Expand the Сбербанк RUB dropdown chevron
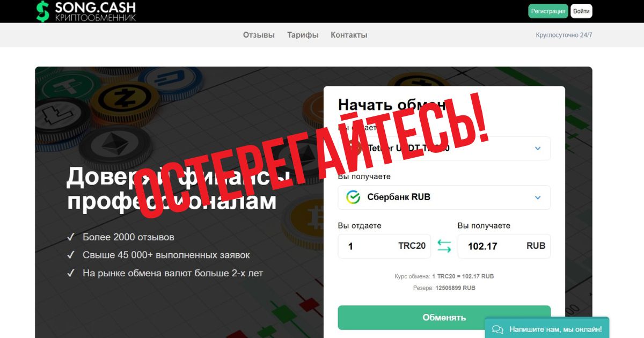The image size is (644, 338). click(x=538, y=197)
